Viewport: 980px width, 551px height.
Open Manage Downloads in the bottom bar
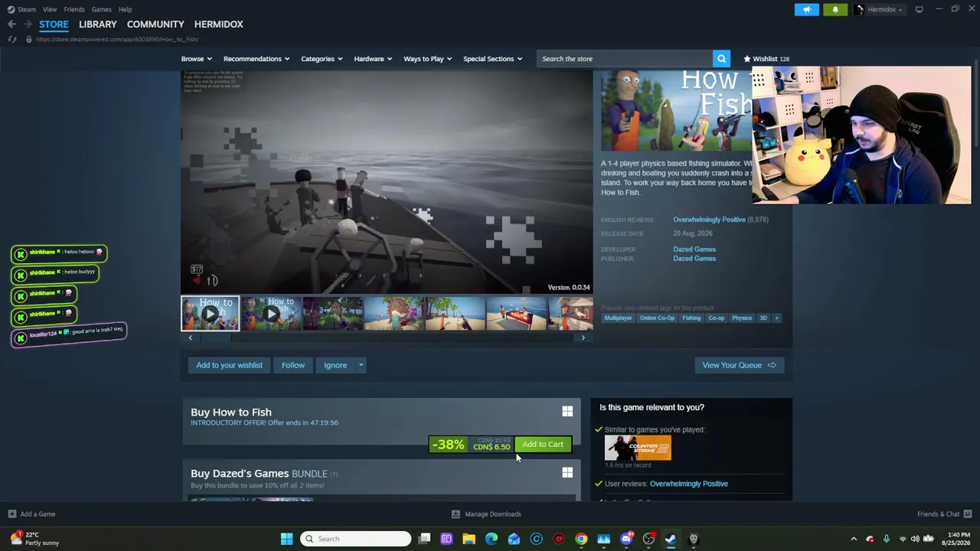pos(486,514)
